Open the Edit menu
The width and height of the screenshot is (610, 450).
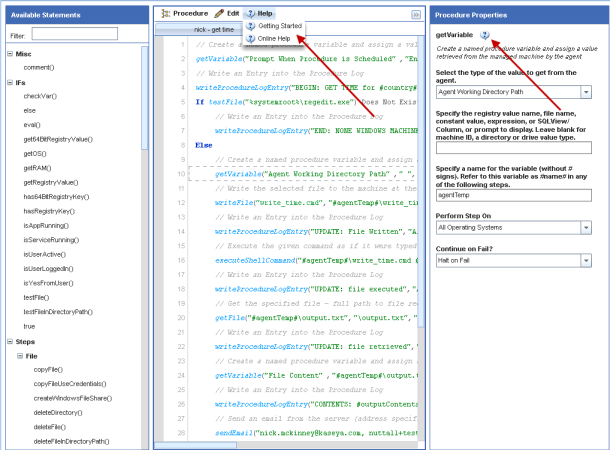pyautogui.click(x=227, y=14)
